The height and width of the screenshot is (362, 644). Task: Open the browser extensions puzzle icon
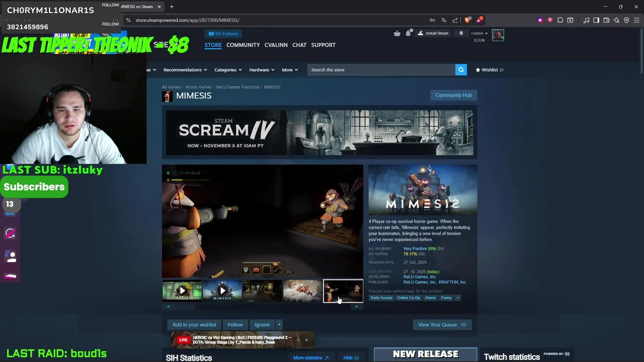pyautogui.click(x=560, y=20)
